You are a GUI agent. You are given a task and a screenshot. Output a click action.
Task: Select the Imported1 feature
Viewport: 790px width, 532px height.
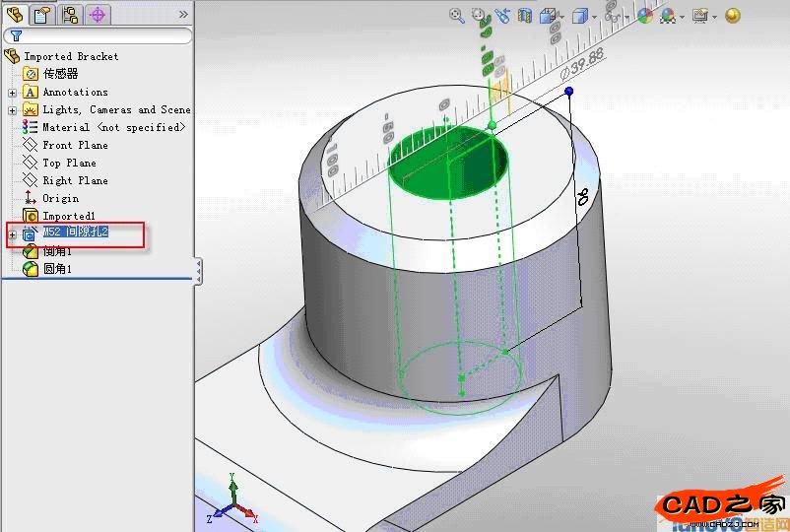68,216
